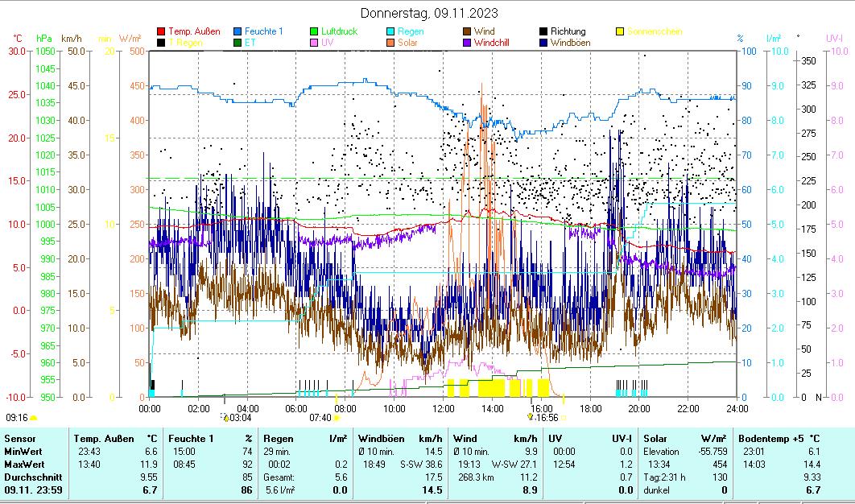Click the Richtung legend label
The image size is (855, 504).
click(568, 31)
